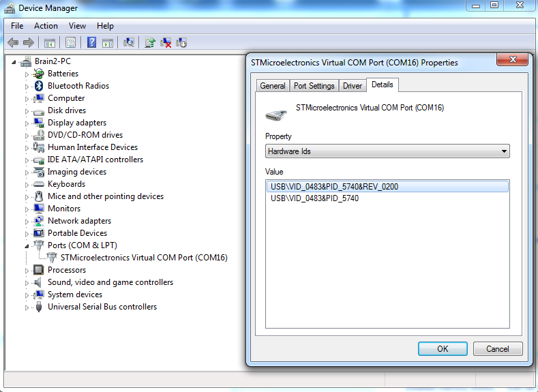Click the Mice and pointing devices icon
Viewport: 538px width, 392px height.
click(x=39, y=196)
